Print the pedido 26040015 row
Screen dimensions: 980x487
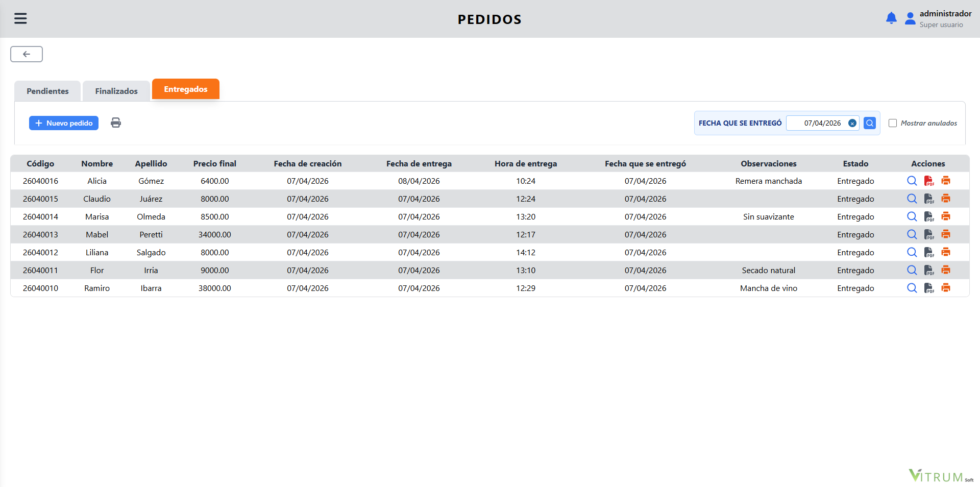pyautogui.click(x=946, y=199)
